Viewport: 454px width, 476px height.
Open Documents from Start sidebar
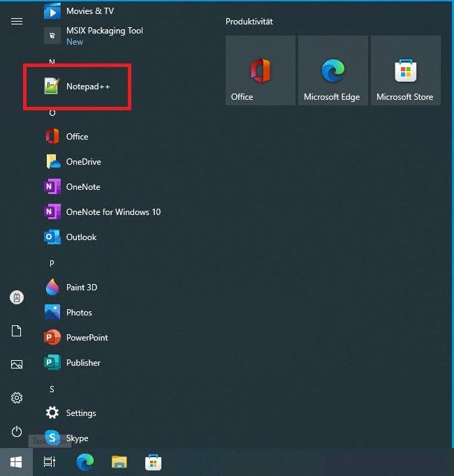[16, 331]
